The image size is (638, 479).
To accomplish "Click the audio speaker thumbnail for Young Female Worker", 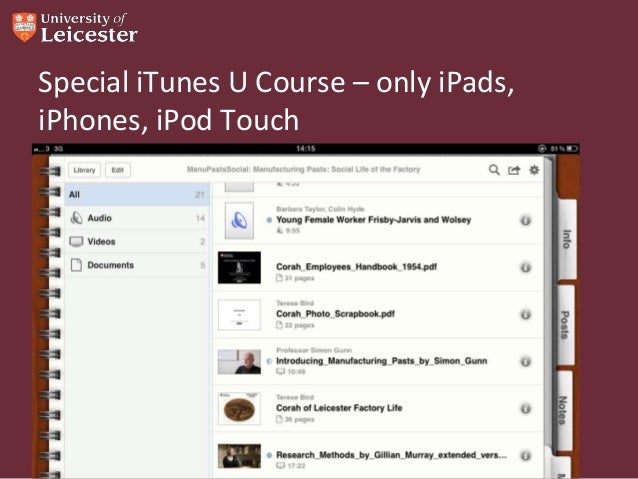I will pos(239,221).
